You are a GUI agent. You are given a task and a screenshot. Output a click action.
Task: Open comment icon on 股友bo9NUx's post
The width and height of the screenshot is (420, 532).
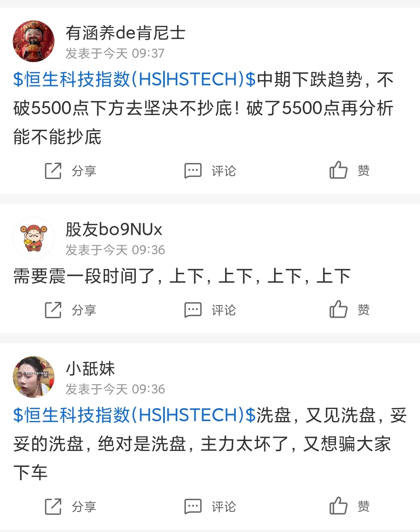click(193, 310)
